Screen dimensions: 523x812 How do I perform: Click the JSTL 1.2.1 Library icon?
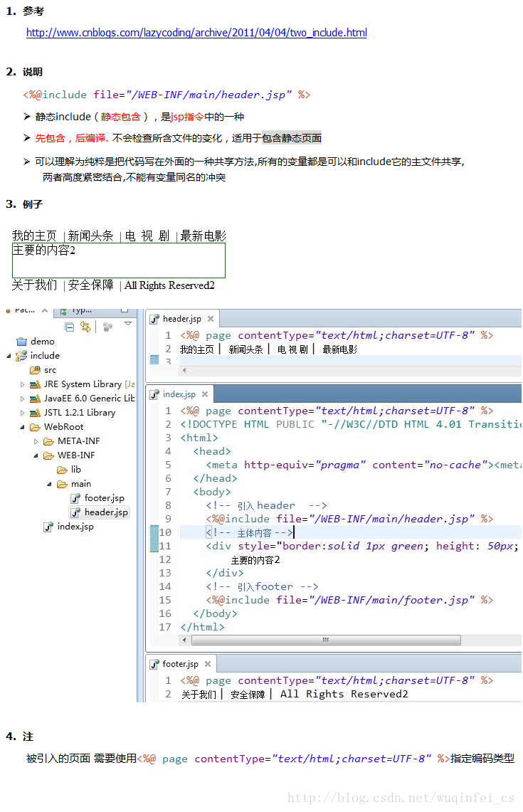(35, 413)
